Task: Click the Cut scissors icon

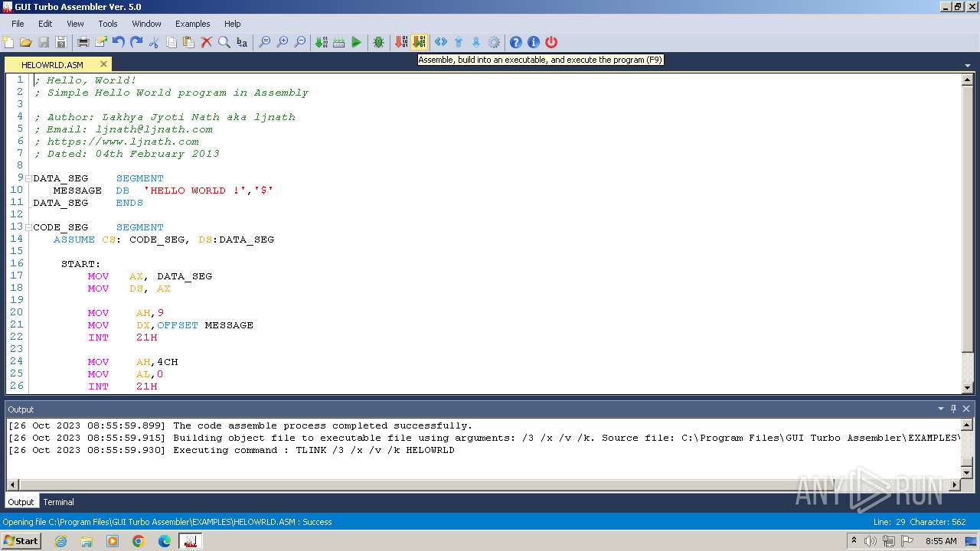Action: [x=154, y=42]
